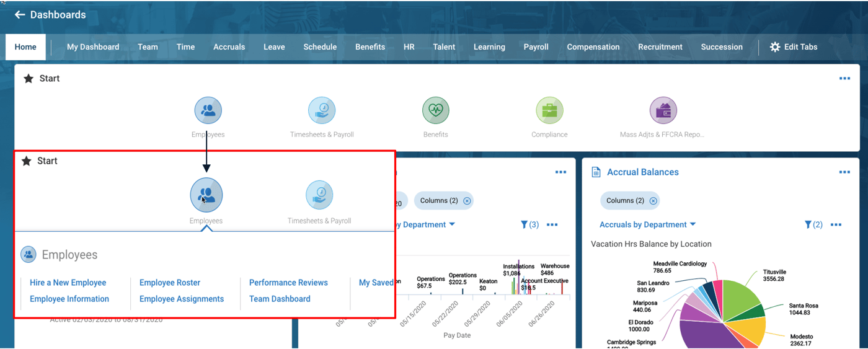Image resolution: width=868 pixels, height=349 pixels.
Task: Click the San Leandro 830.69 label
Action: pos(653,286)
